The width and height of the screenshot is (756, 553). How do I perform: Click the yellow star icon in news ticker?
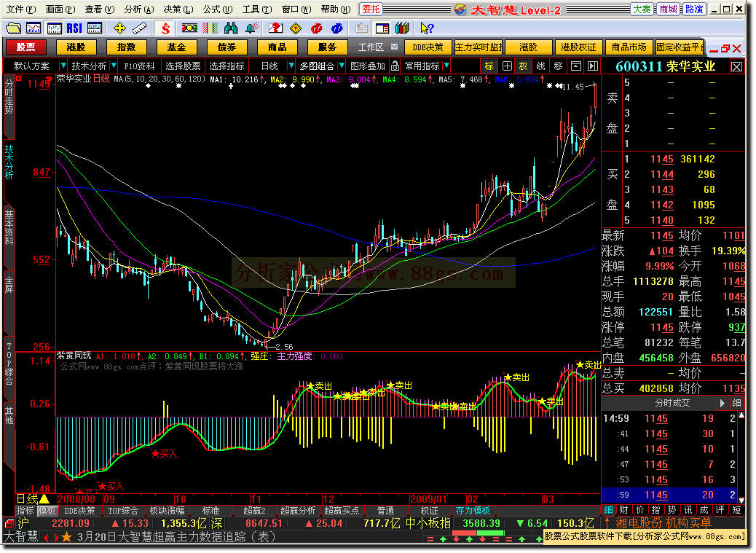click(67, 537)
